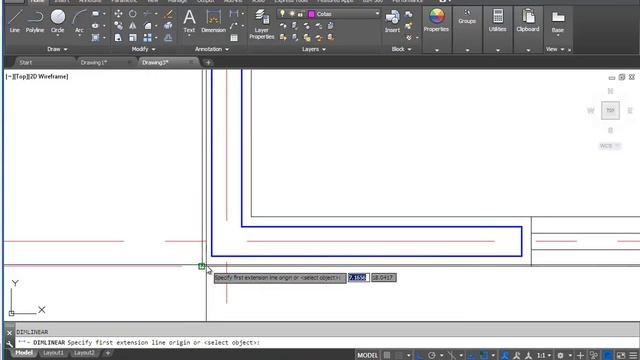640x360 pixels.
Task: Activate the Copy tool in Modify
Action: pos(118,26)
